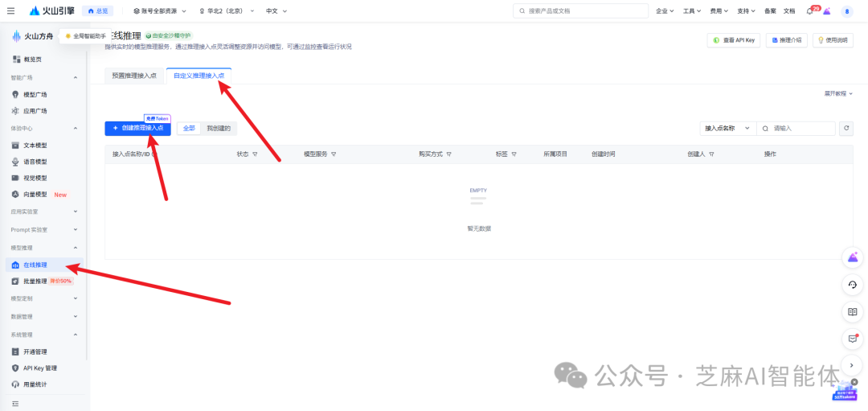Expand the 账号全部资源 dropdown
Image resolution: width=868 pixels, height=411 pixels.
[x=160, y=10]
